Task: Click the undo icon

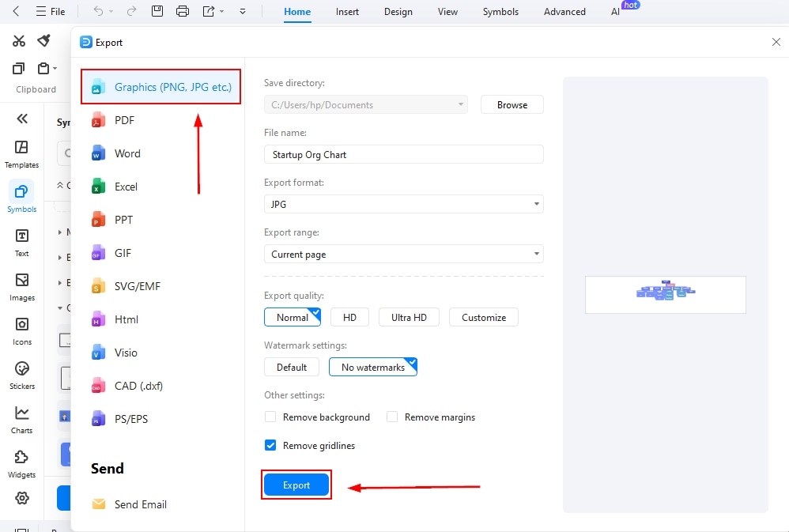Action: (98, 11)
